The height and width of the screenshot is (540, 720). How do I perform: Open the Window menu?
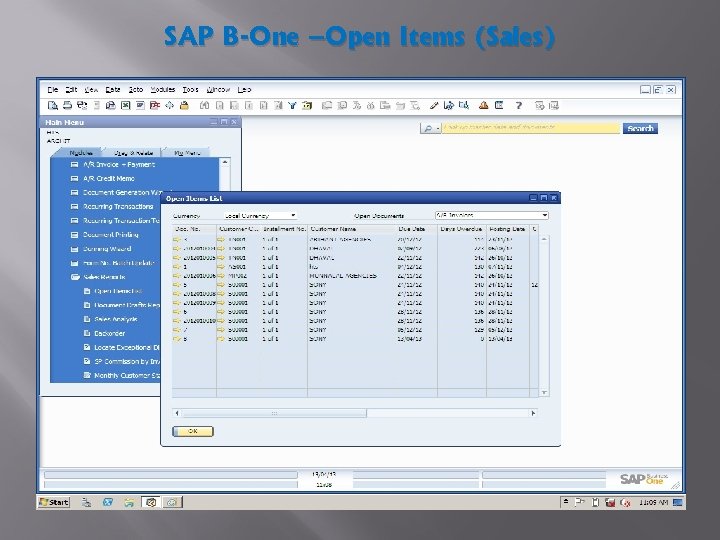click(x=218, y=90)
